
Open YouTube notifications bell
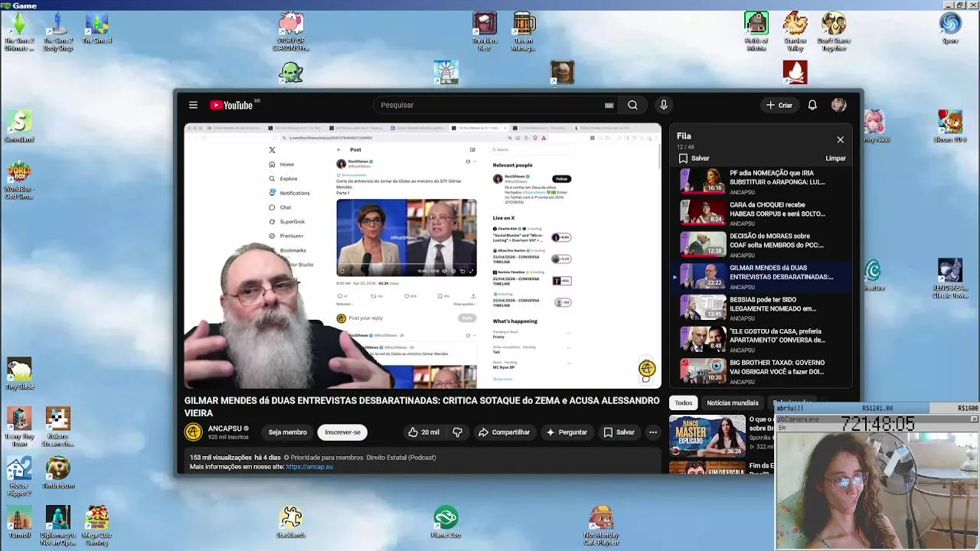coord(812,105)
